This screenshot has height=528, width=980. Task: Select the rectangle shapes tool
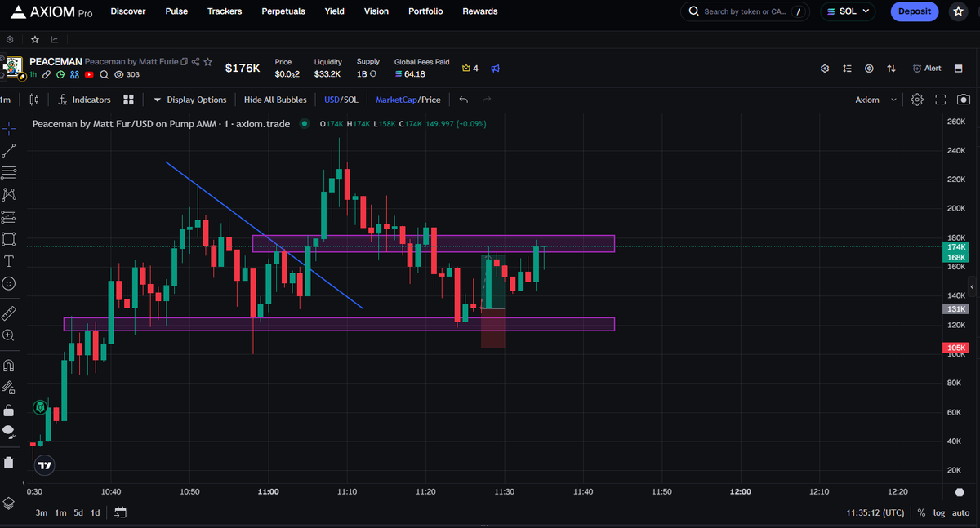[x=9, y=239]
